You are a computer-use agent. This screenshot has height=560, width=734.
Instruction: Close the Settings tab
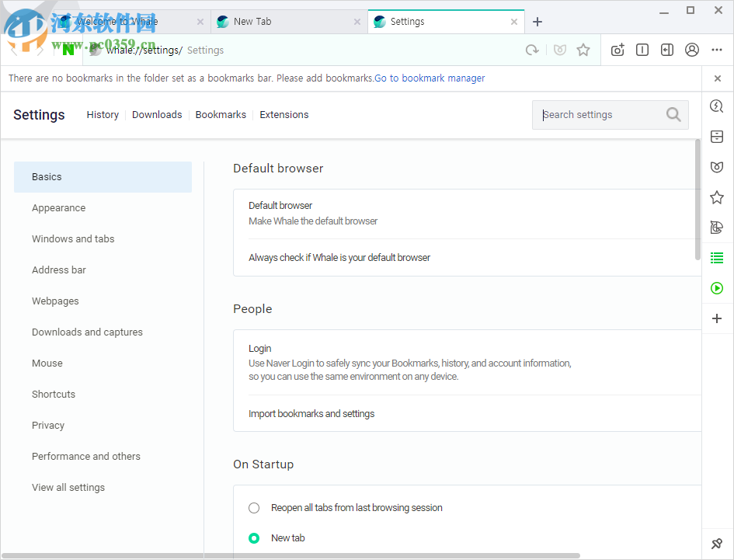click(514, 22)
